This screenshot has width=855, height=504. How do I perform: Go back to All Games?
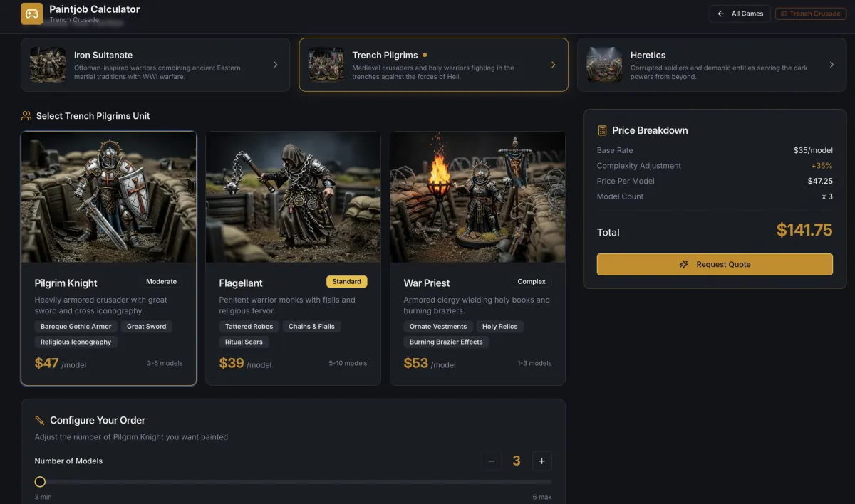[x=740, y=14]
